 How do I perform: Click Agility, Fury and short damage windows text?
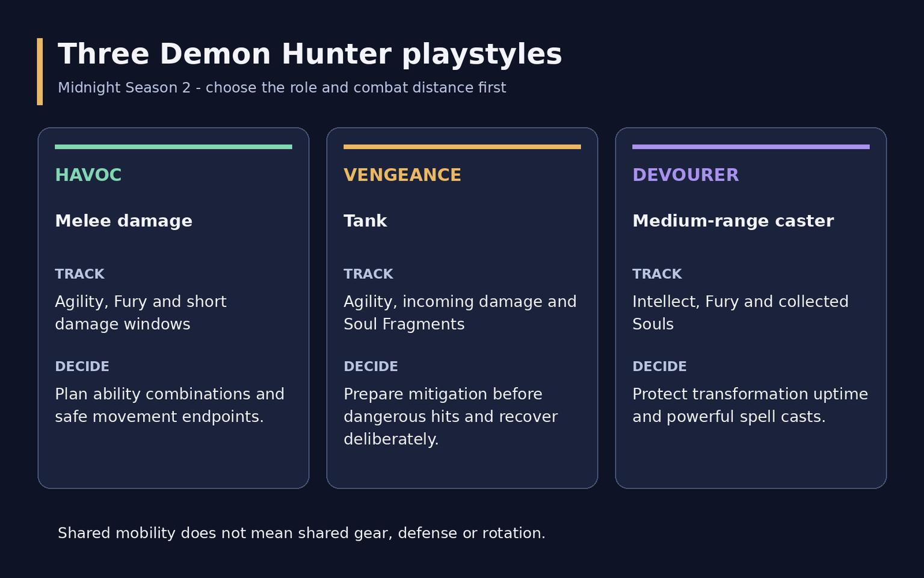coord(141,312)
